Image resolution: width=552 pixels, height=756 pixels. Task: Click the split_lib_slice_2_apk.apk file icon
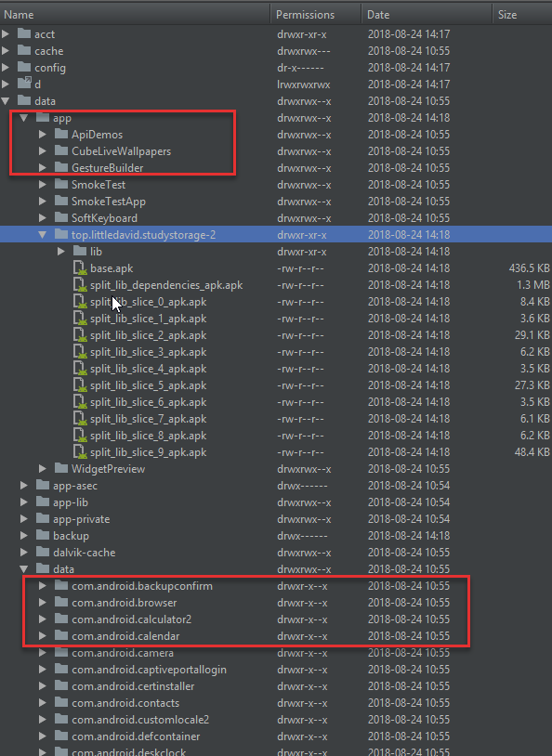click(x=80, y=335)
